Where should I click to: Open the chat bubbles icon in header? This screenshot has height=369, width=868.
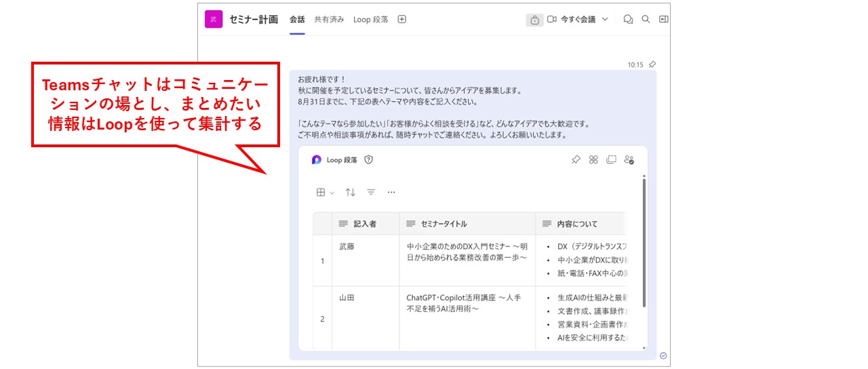tap(628, 20)
